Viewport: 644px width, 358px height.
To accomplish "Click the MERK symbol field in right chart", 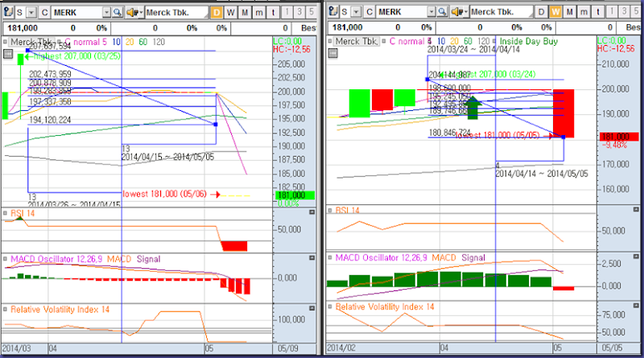I will (402, 12).
